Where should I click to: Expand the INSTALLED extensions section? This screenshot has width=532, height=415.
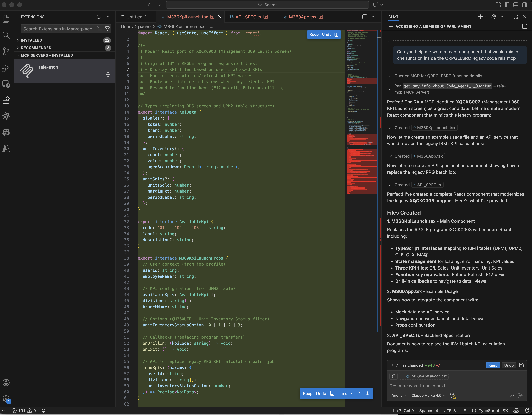[31, 40]
